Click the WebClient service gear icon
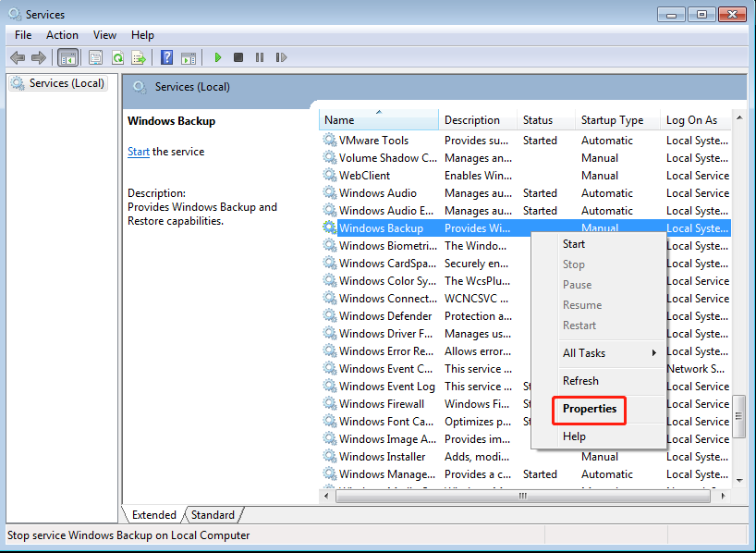The width and height of the screenshot is (756, 553). pos(330,175)
